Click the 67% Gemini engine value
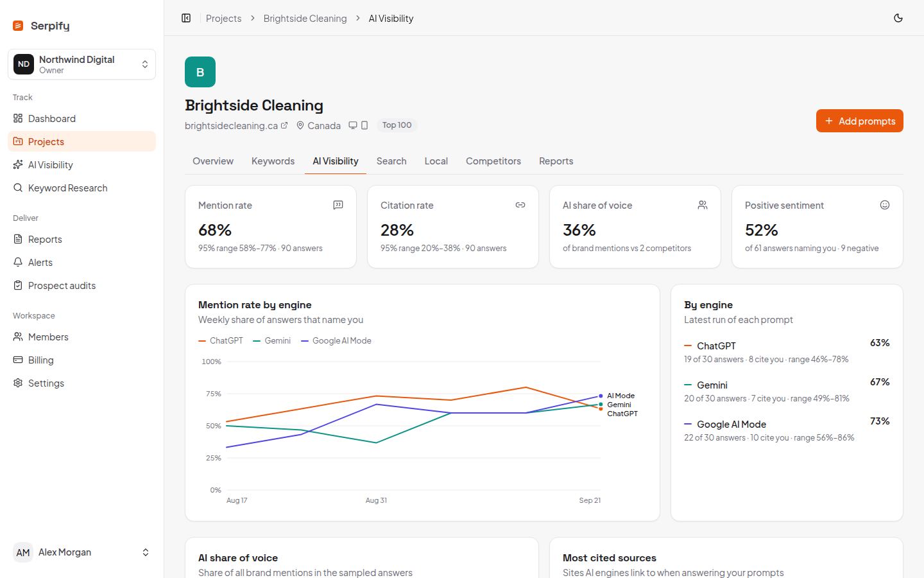The image size is (924, 578). [880, 382]
